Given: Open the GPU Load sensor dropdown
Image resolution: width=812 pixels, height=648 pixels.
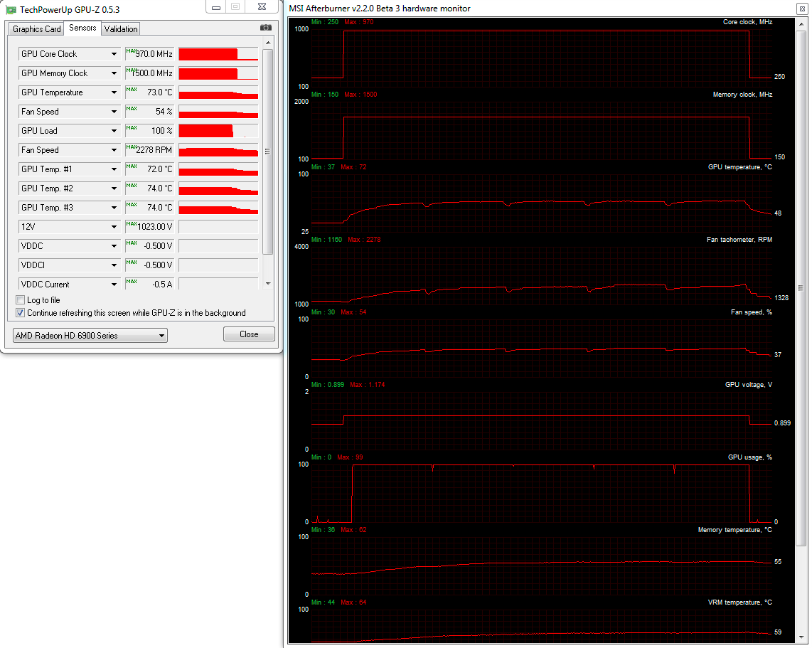Looking at the screenshot, I should [x=114, y=131].
